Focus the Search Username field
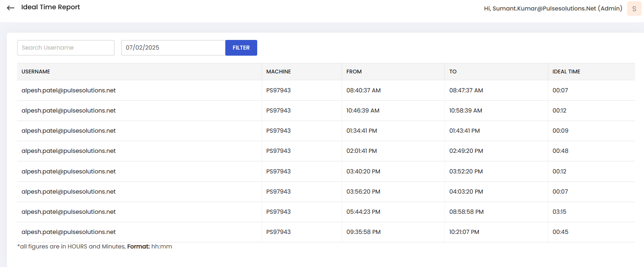 (x=66, y=48)
